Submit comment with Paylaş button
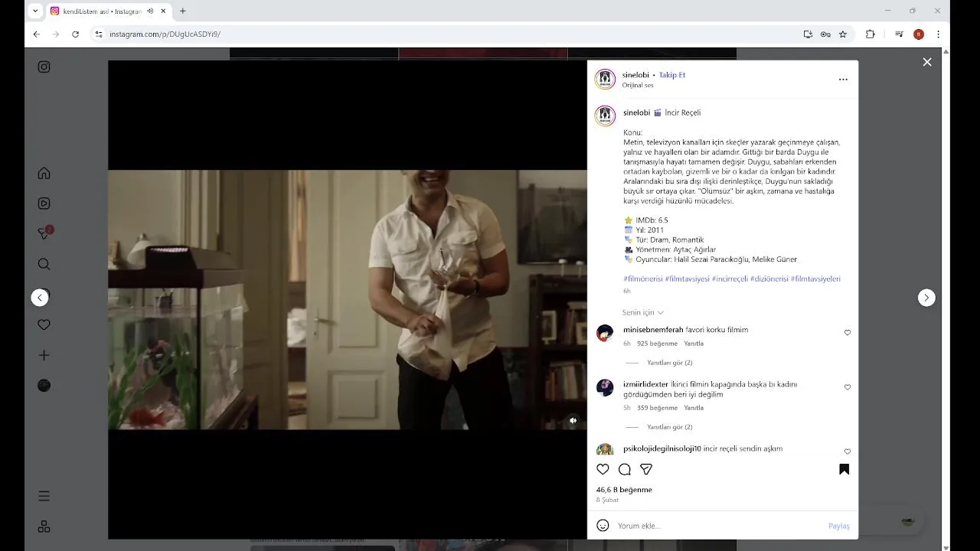The width and height of the screenshot is (980, 551). [x=838, y=526]
